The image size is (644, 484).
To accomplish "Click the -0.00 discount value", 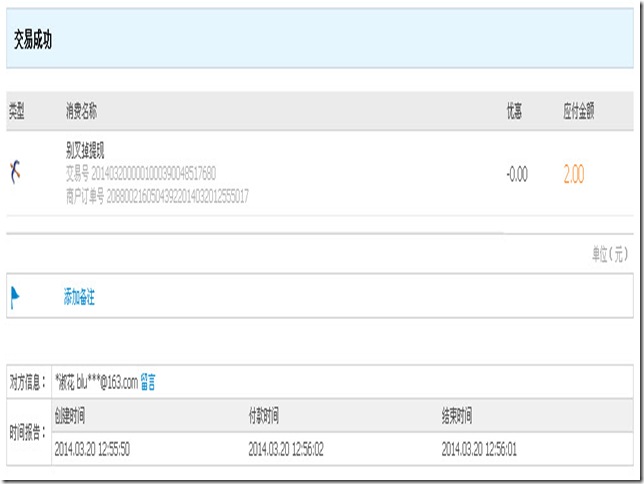I will tap(516, 174).
